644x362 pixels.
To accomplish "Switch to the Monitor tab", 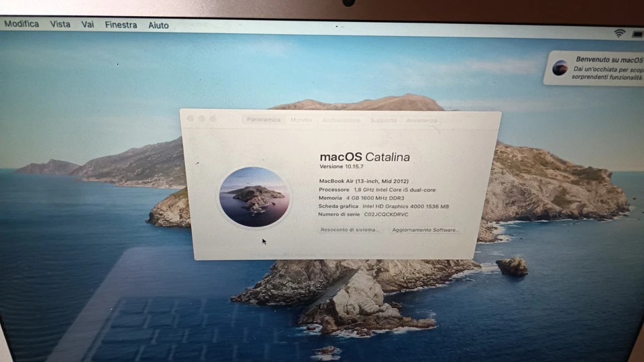I will point(301,120).
